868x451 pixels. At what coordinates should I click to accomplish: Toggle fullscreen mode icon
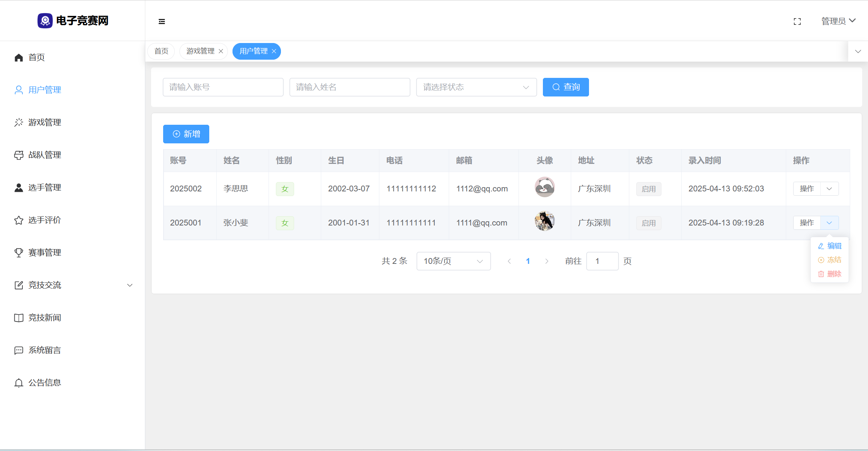pos(797,21)
